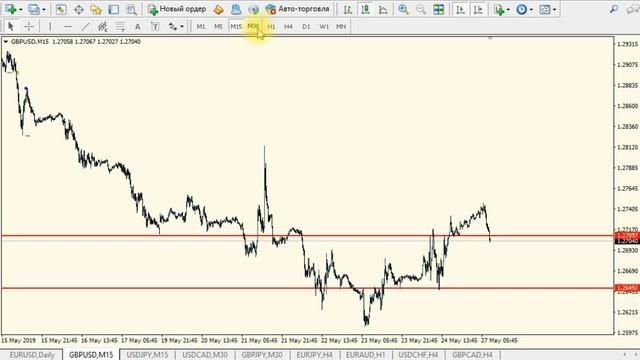Click the blue arrow marker on chart
This screenshot has height=360, width=640.
[x=26, y=89]
